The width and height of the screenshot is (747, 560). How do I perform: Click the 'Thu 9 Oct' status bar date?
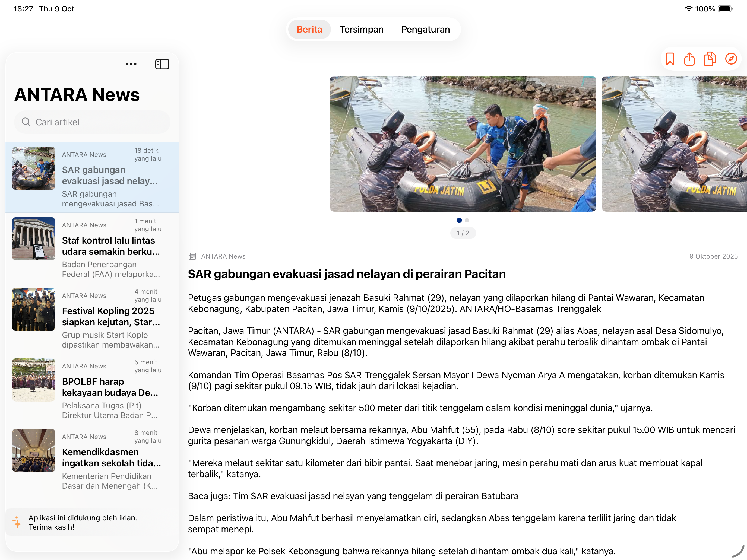56,8
